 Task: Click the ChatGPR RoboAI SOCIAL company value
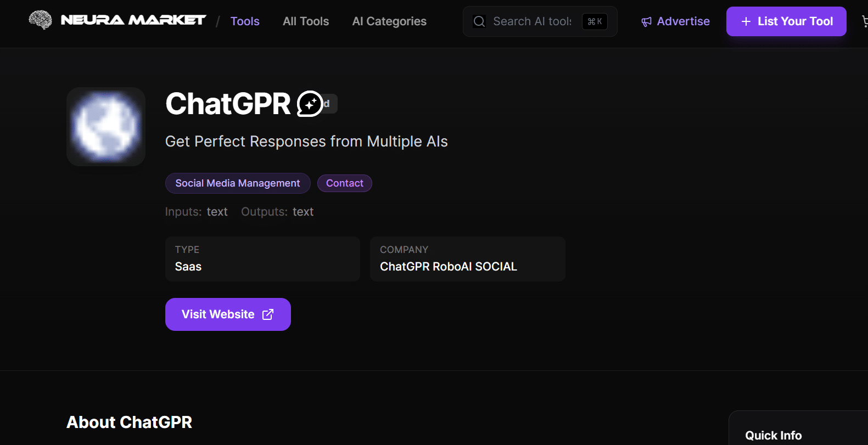[x=449, y=267]
